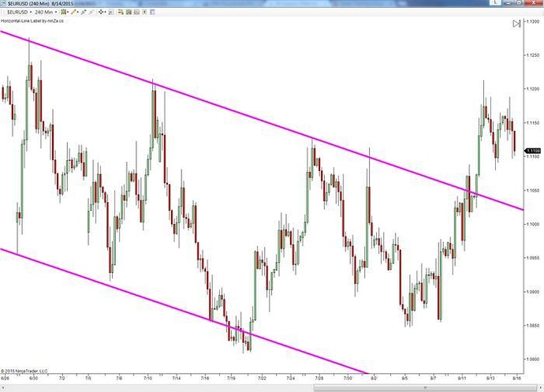Click the 7/10 date axis label
Screen dimensions: 544x392
tap(148, 378)
